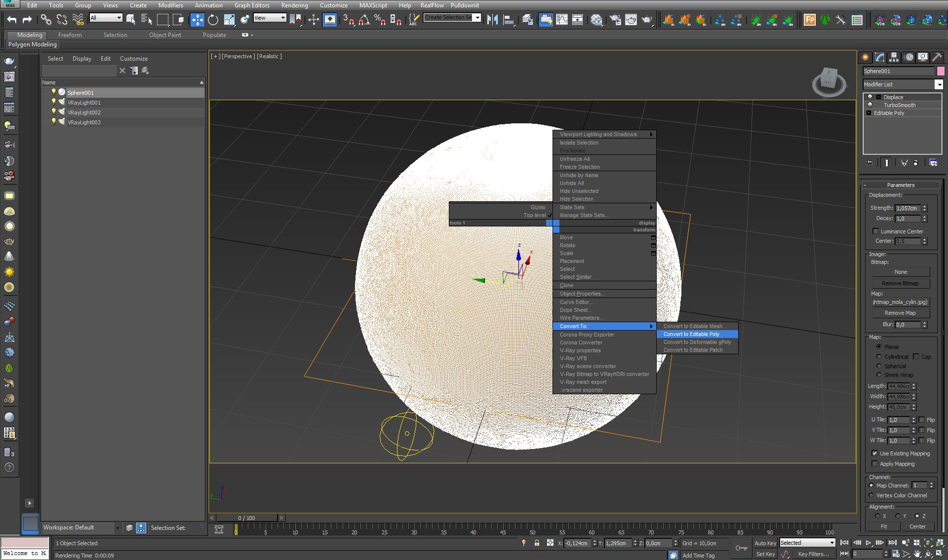This screenshot has width=948, height=560.
Task: Click the Undo arrow icon
Action: [12, 20]
